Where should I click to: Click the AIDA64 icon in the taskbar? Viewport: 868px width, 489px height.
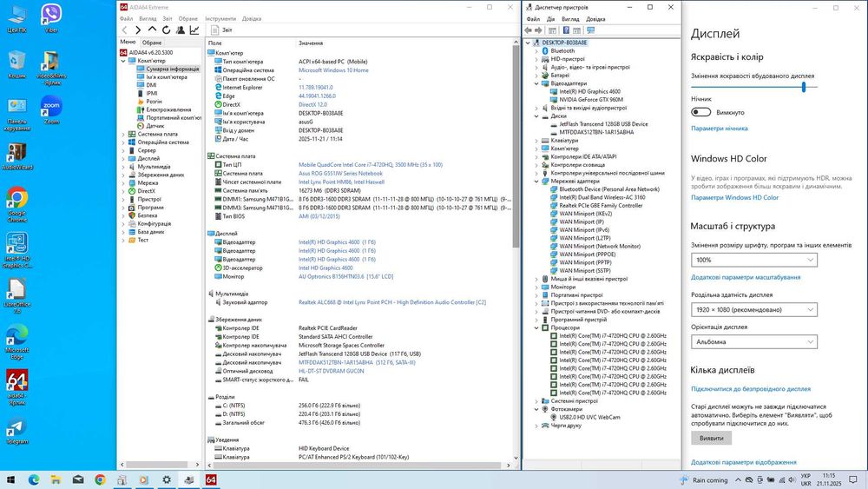click(211, 479)
